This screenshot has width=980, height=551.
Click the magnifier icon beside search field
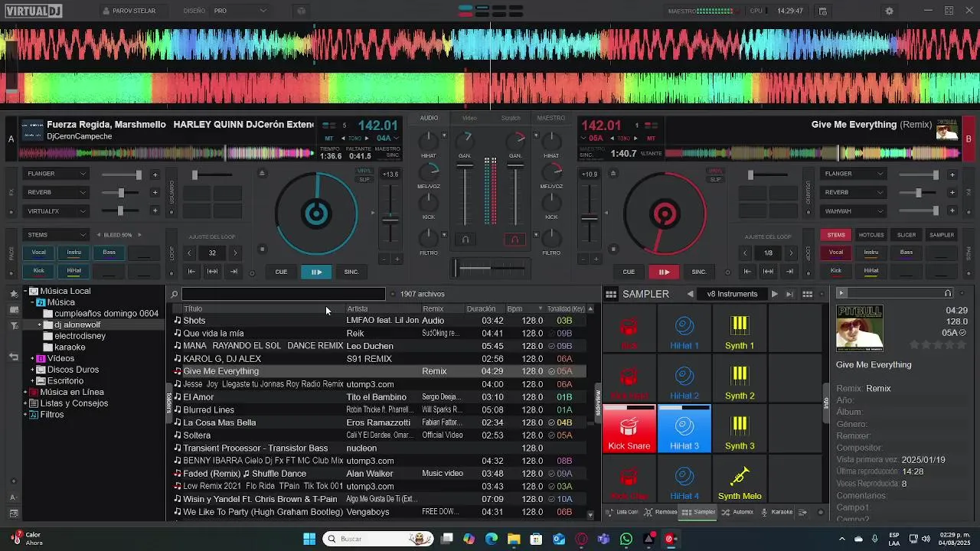(x=175, y=294)
